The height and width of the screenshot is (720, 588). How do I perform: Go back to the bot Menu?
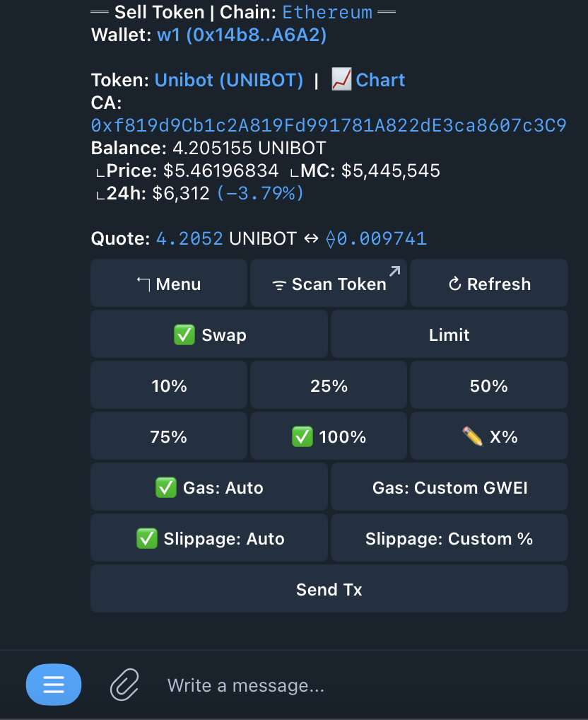(x=169, y=284)
